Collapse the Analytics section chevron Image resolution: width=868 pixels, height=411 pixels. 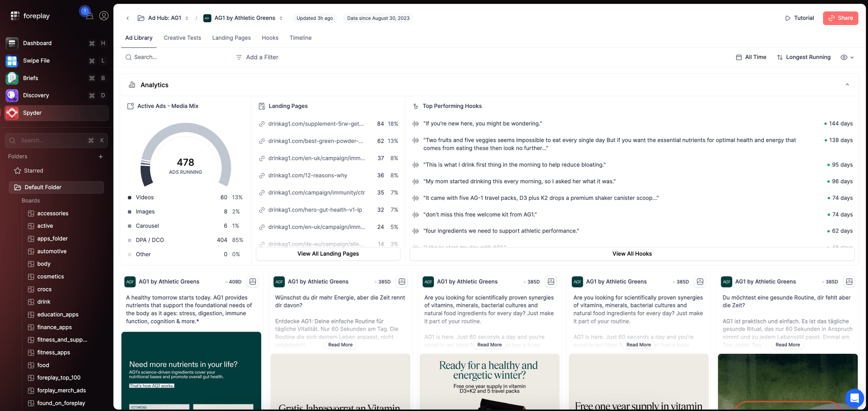847,85
